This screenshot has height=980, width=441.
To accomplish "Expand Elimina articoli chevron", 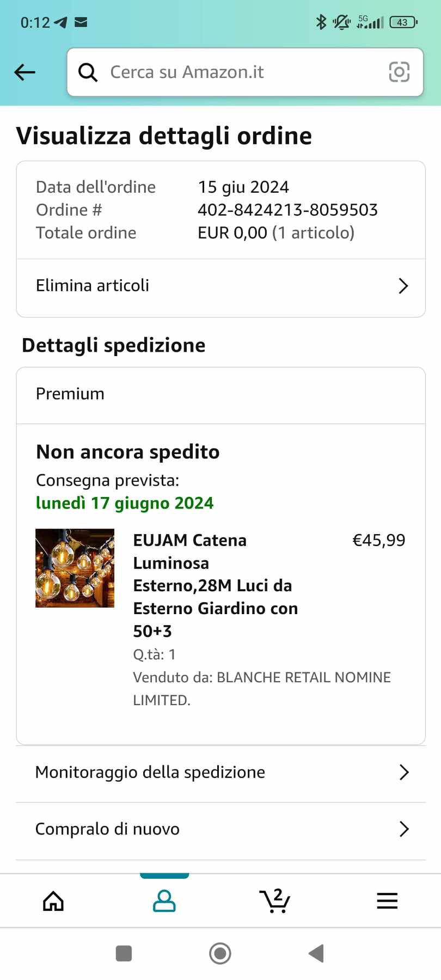I will point(403,286).
